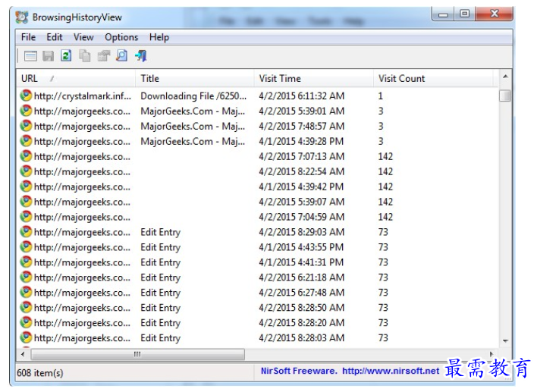Click the Find magnifier toolbar icon
The height and width of the screenshot is (392, 537).
pyautogui.click(x=121, y=56)
